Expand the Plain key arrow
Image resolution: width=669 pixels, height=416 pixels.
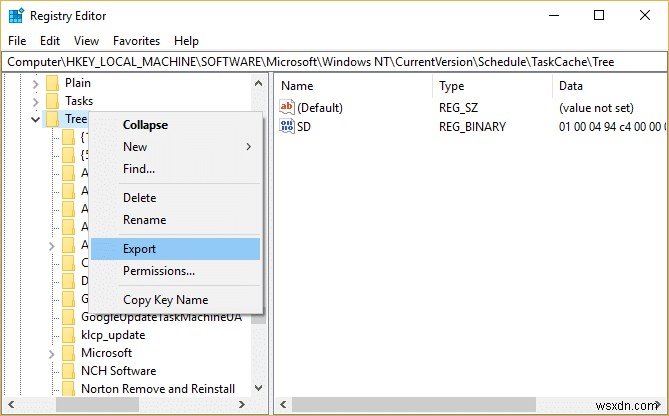(x=36, y=83)
